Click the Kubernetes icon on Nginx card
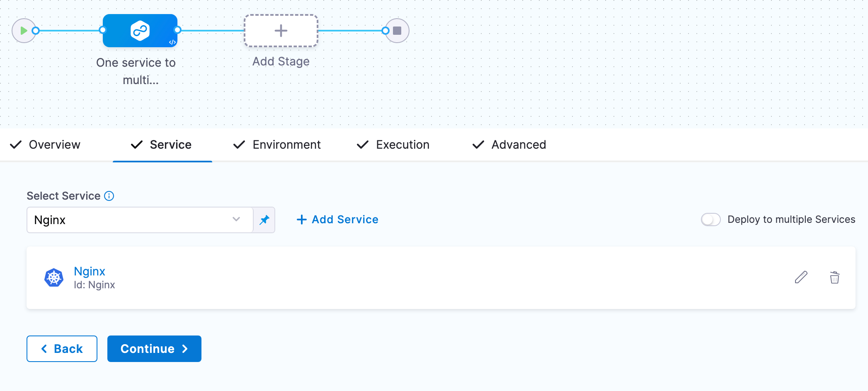868x391 pixels. click(x=54, y=278)
